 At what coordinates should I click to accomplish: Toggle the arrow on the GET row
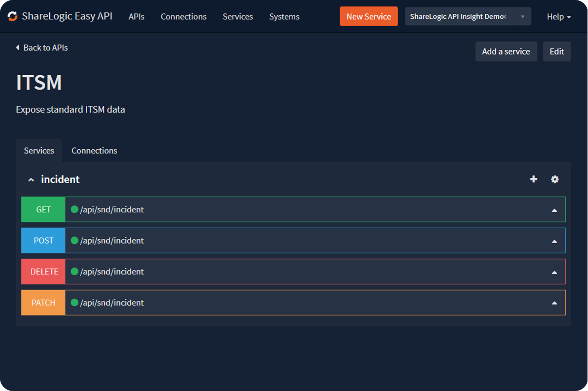[x=554, y=210]
